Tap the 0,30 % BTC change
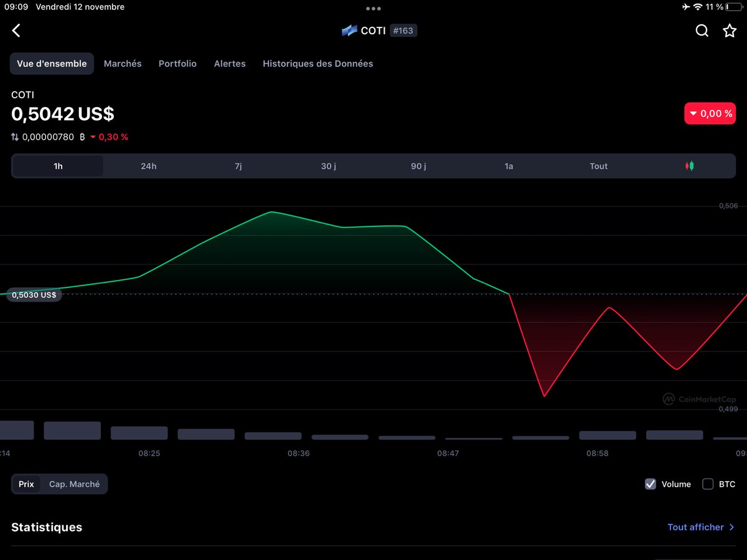 [x=109, y=137]
